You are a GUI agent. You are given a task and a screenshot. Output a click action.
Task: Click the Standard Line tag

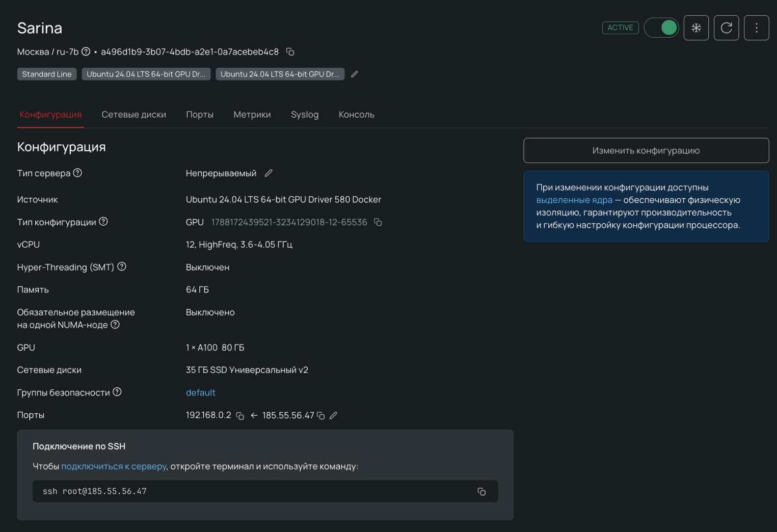coord(47,74)
